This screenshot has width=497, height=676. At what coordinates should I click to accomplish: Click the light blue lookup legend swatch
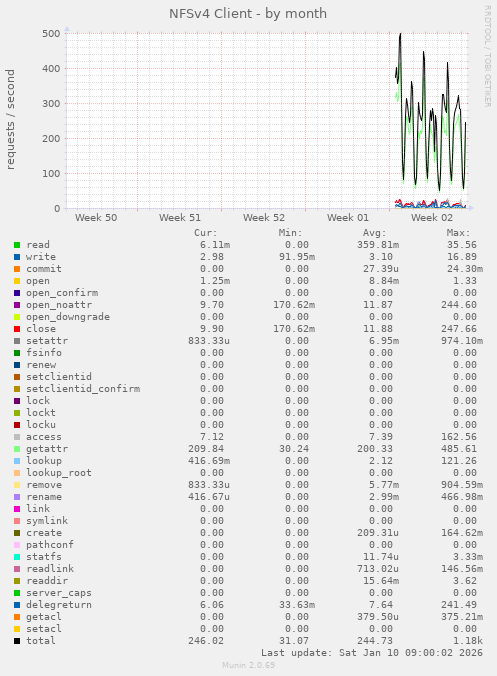pos(17,461)
